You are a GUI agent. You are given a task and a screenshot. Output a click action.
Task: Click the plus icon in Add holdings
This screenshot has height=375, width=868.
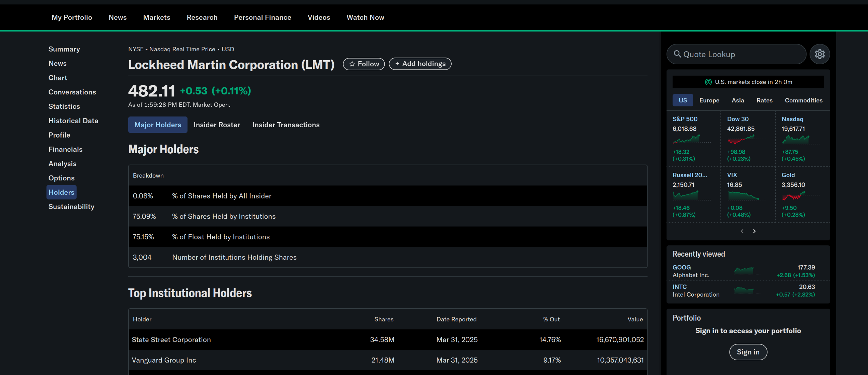(397, 64)
